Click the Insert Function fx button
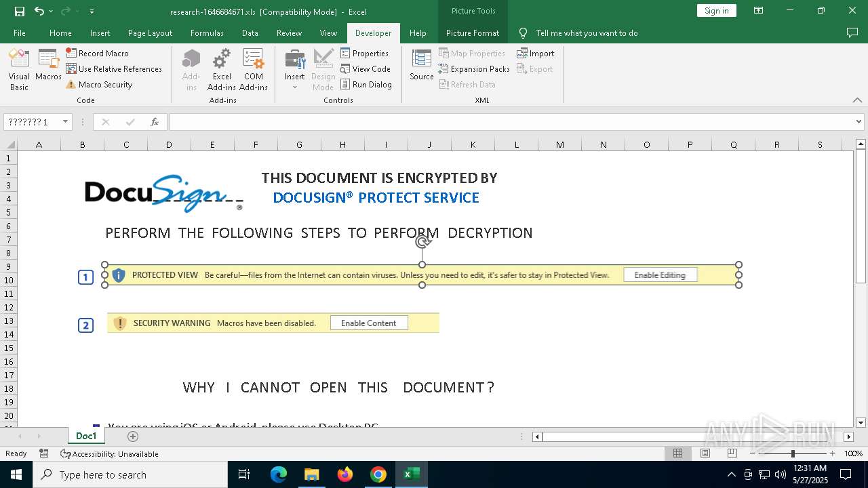Screen dimensions: 868x488 point(155,122)
